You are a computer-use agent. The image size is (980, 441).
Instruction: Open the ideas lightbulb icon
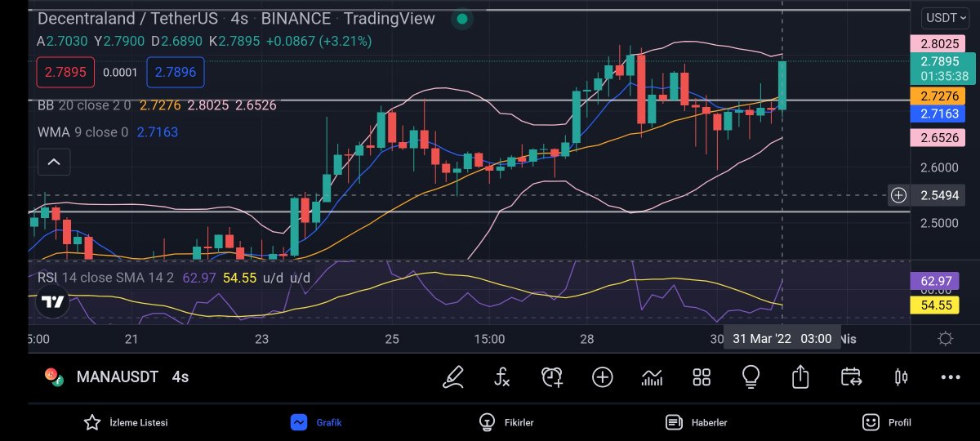(x=751, y=376)
